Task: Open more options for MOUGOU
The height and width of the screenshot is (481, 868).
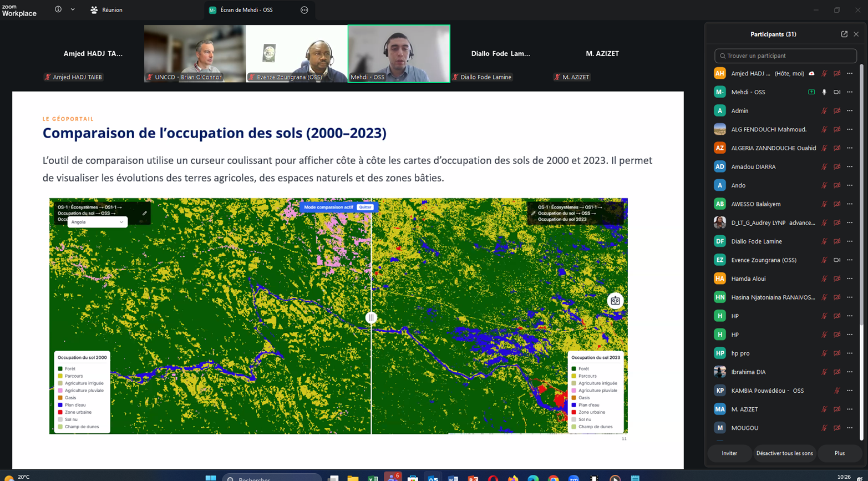Action: (850, 428)
